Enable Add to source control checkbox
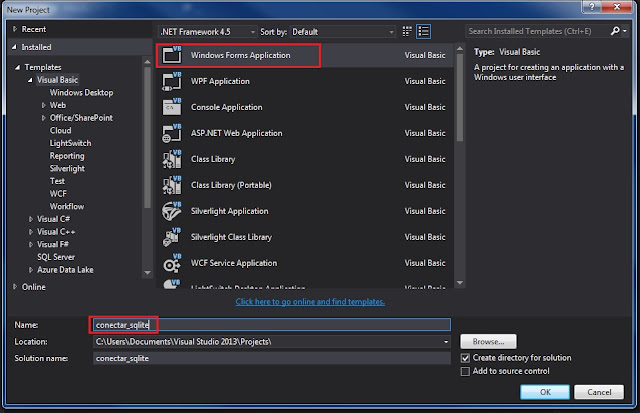The image size is (640, 413). pos(465,371)
